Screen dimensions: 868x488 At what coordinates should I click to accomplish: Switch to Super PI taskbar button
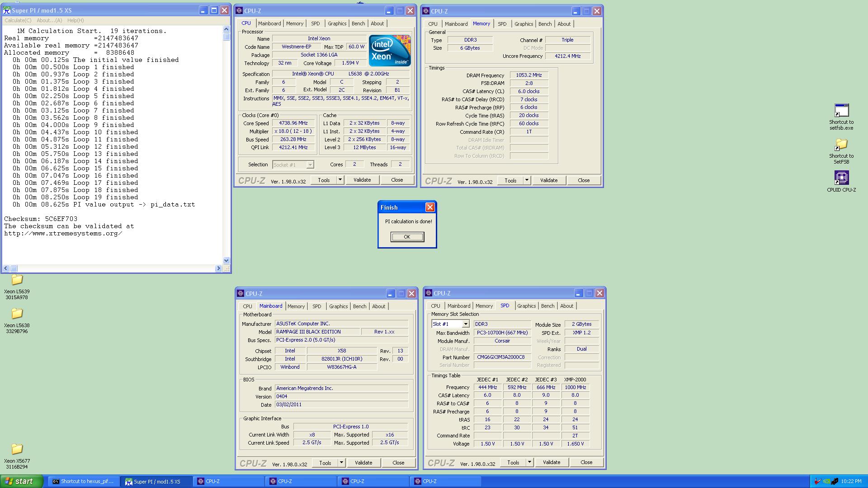pyautogui.click(x=157, y=482)
